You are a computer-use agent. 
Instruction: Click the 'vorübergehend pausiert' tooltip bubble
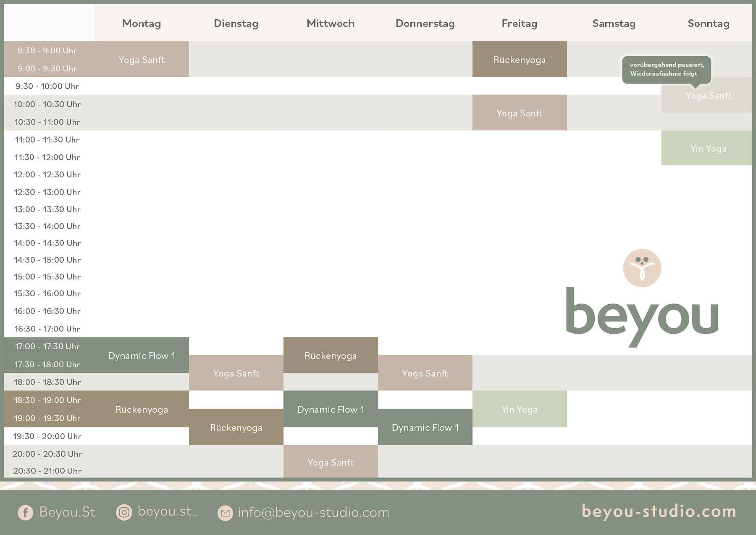(667, 69)
